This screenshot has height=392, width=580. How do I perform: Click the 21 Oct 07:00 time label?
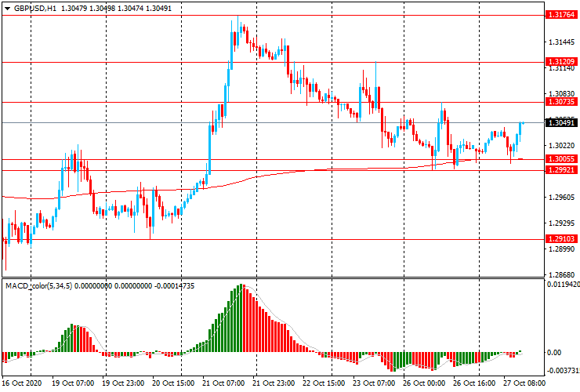pyautogui.click(x=223, y=383)
